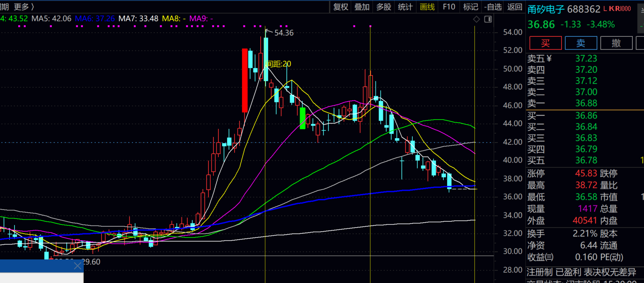Open the 叠加 overlay option

pyautogui.click(x=362, y=7)
